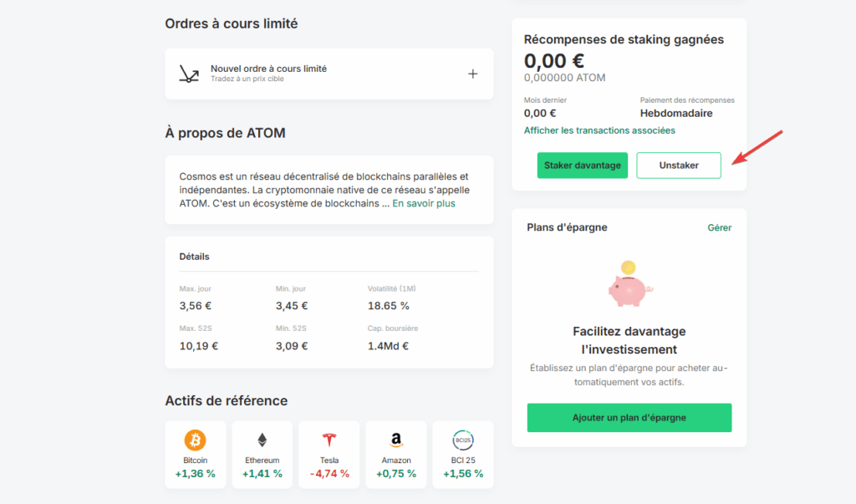856x504 pixels.
Task: Click the Staker davantage button
Action: [583, 165]
